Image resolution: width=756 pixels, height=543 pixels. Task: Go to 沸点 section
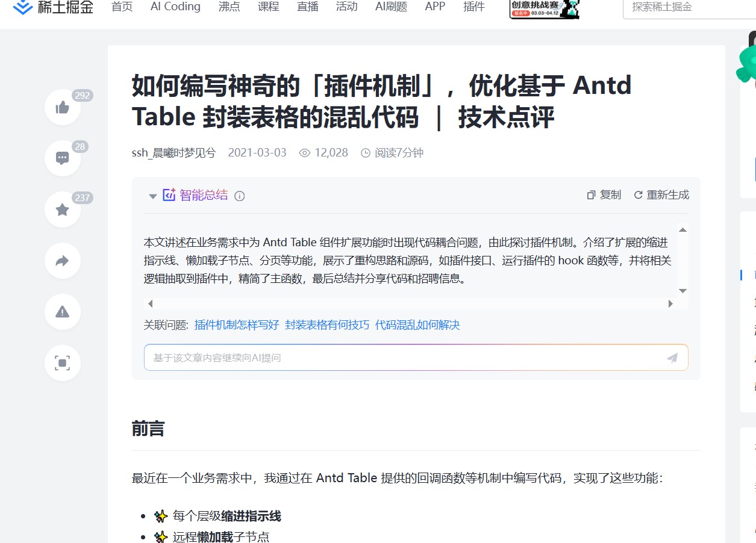229,7
